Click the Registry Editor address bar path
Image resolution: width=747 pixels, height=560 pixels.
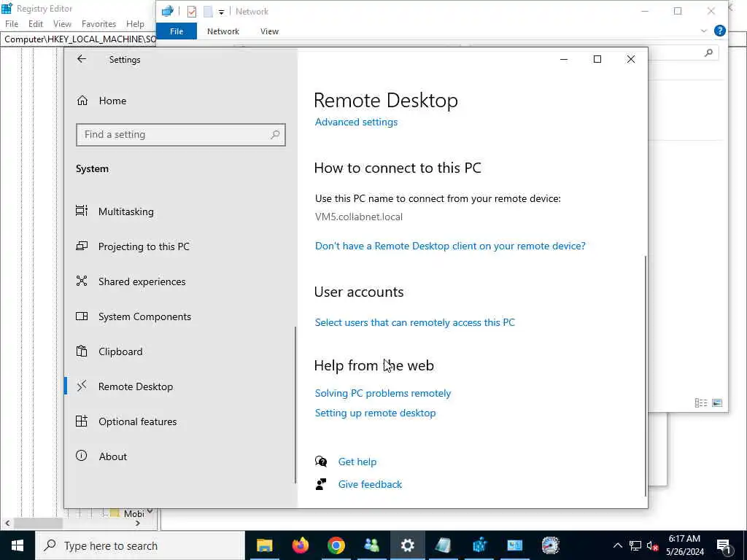[x=79, y=39]
